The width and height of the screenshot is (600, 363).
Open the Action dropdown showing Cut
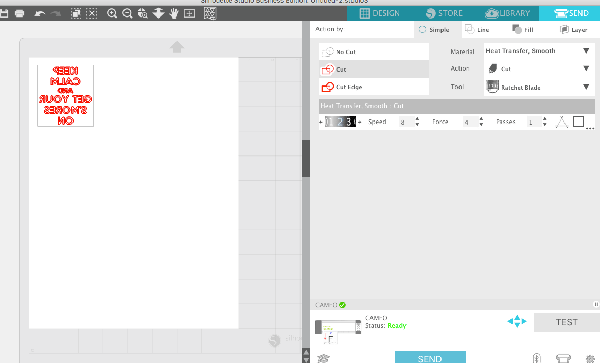[x=539, y=68]
